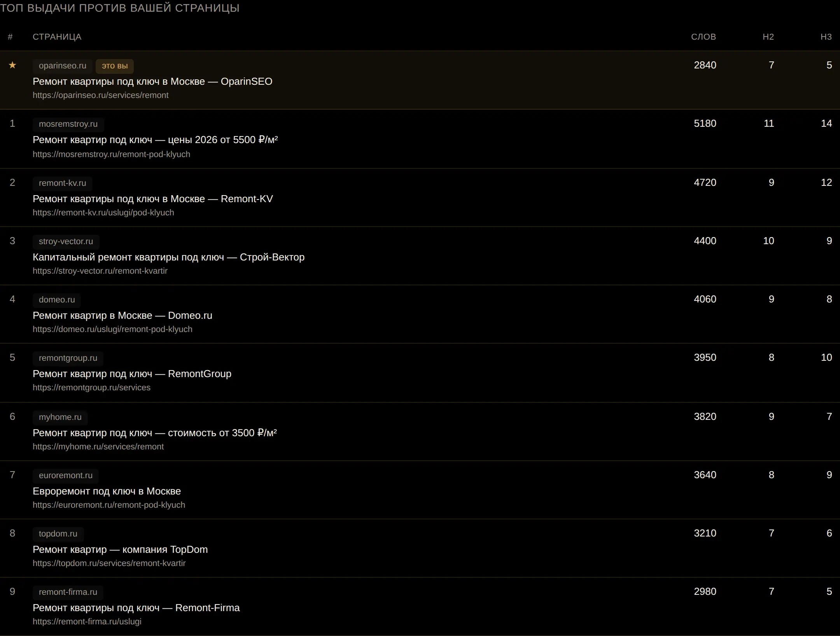Viewport: 840px width, 636px height.
Task: Open 'Ремонт квартир — компания TopDom' title
Action: 120,550
